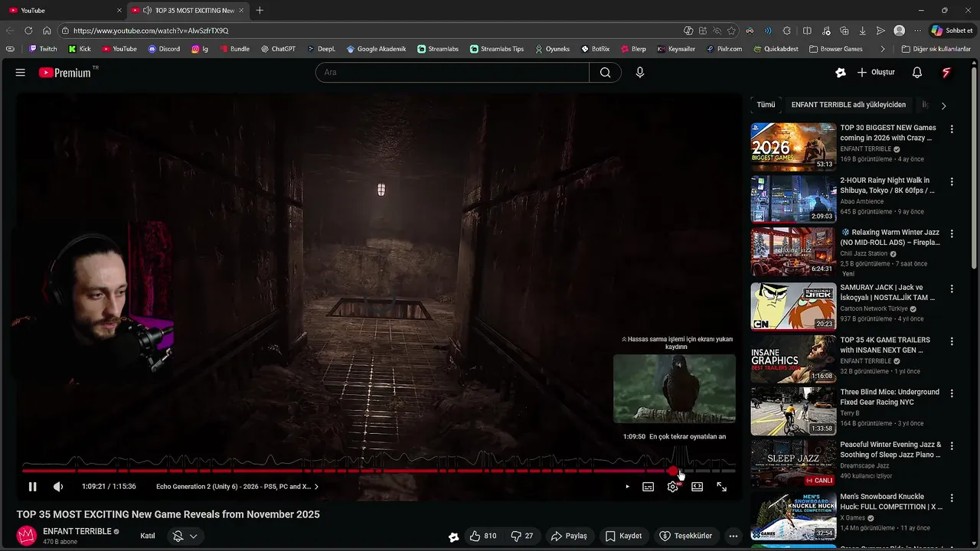
Task: Click the sparkle icon next to like button
Action: 454,536
